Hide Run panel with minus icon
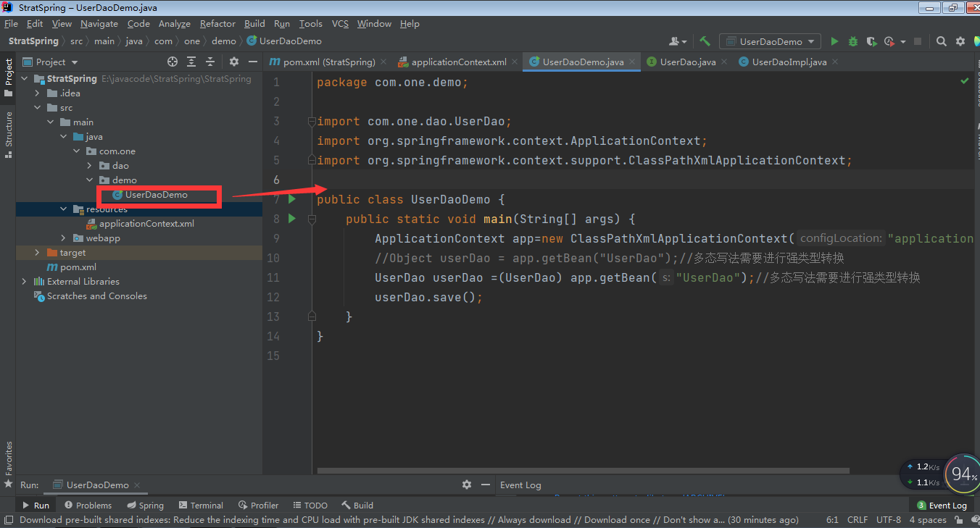This screenshot has width=980, height=528. [x=486, y=485]
